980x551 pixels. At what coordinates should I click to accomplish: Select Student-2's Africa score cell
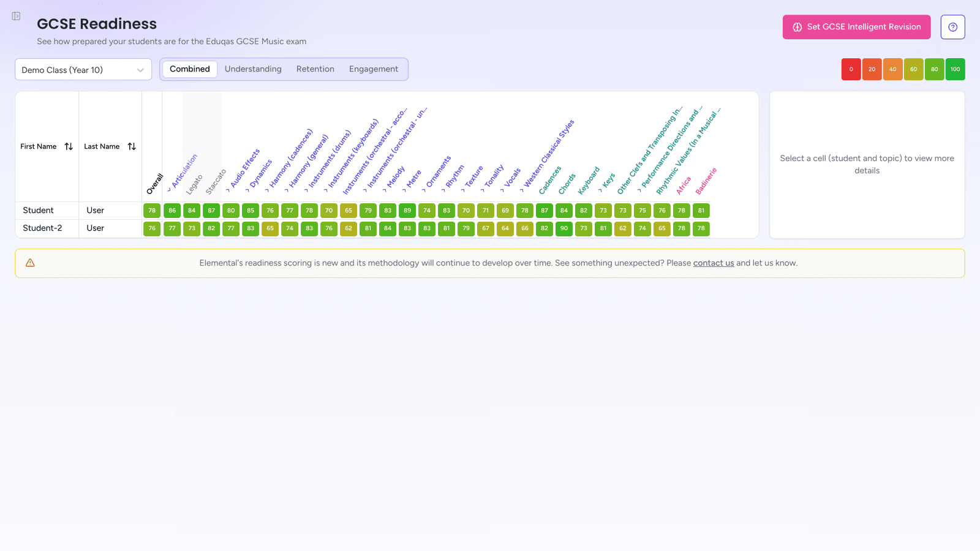pyautogui.click(x=682, y=228)
